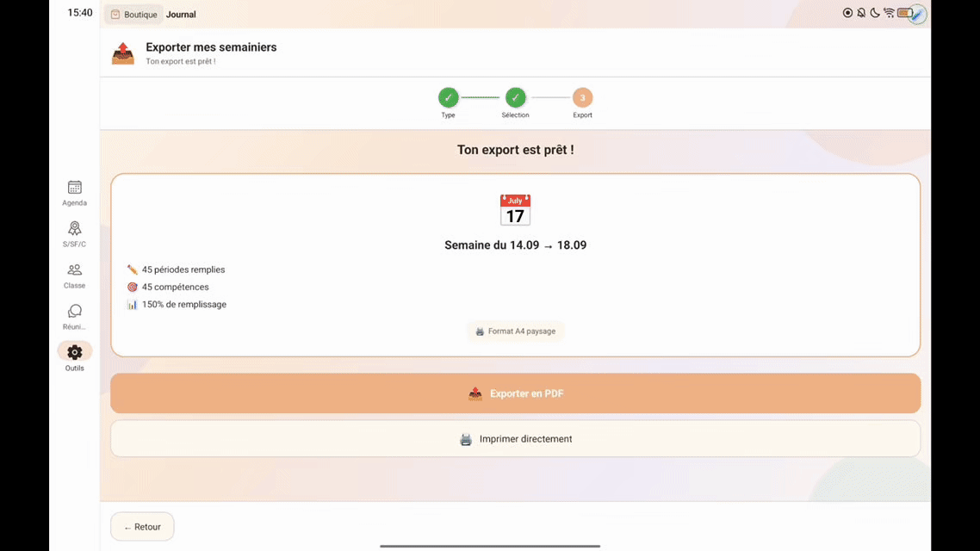Click the printer icon on Imprimer directement

tap(466, 438)
